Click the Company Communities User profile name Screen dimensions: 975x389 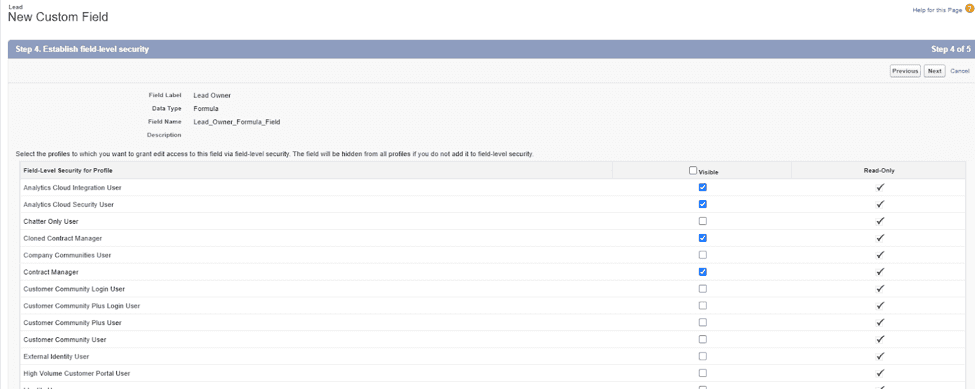tap(67, 255)
